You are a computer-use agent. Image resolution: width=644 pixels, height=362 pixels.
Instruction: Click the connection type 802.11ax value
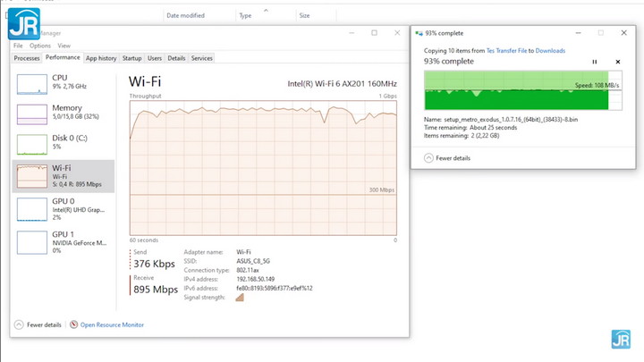[x=248, y=270]
